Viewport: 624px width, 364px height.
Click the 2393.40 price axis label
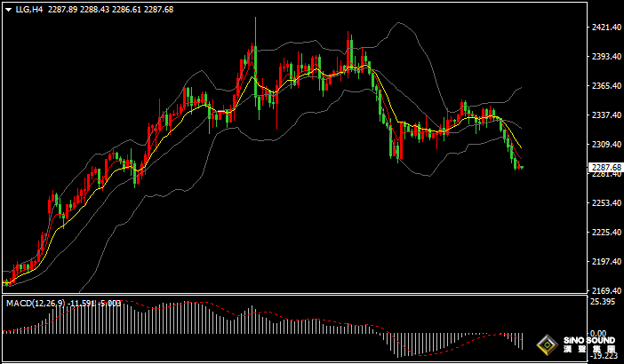(605, 57)
